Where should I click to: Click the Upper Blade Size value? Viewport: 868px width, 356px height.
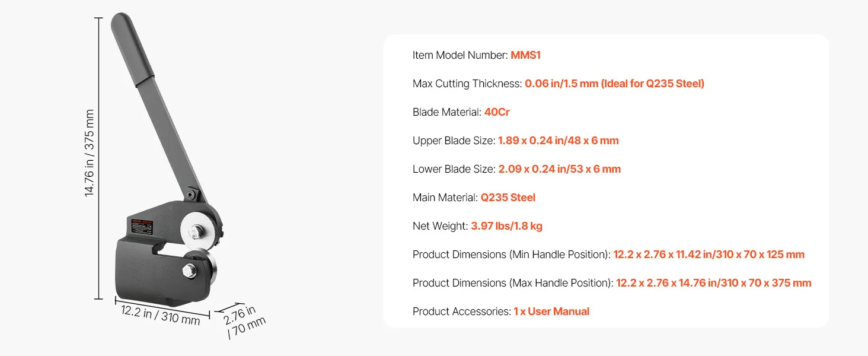pyautogui.click(x=558, y=141)
